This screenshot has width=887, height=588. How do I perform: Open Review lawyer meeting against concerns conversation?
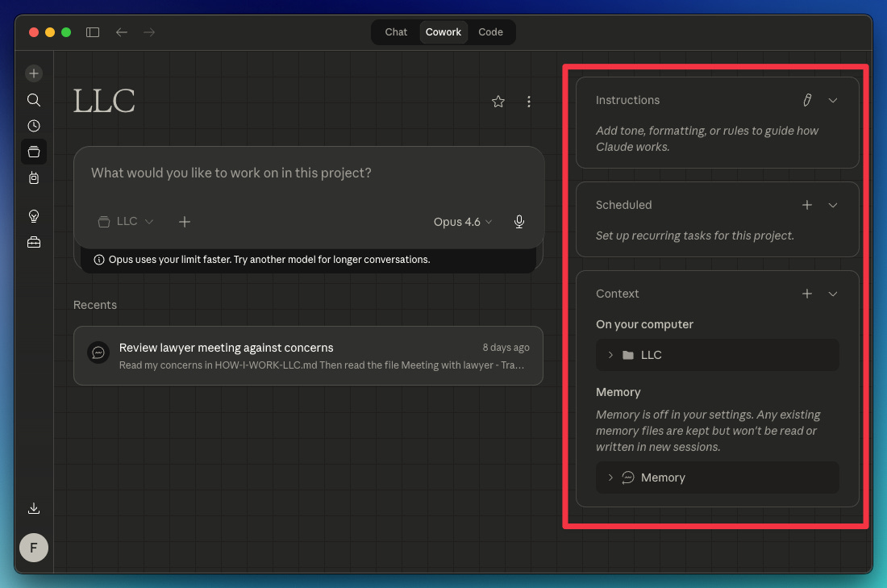coord(308,356)
